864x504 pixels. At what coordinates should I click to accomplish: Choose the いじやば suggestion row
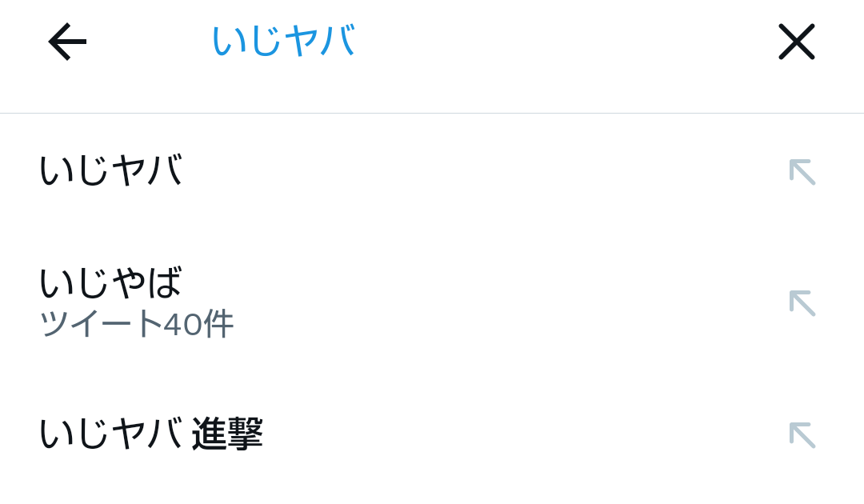[432, 302]
